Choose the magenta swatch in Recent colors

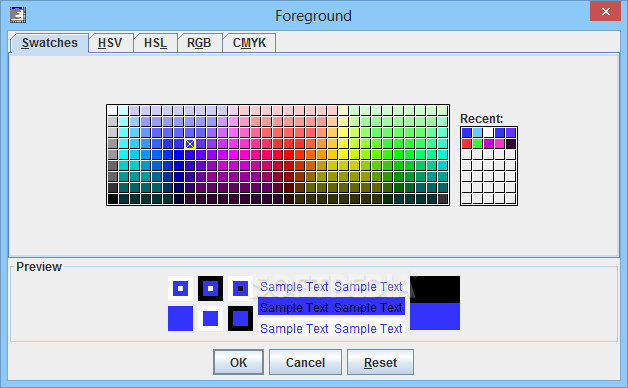[x=489, y=144]
